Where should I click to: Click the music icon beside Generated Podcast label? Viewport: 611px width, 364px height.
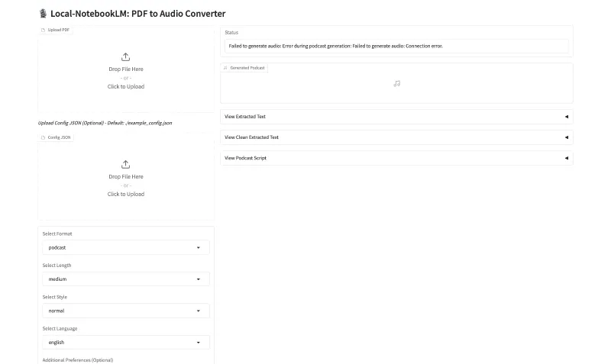coord(225,68)
